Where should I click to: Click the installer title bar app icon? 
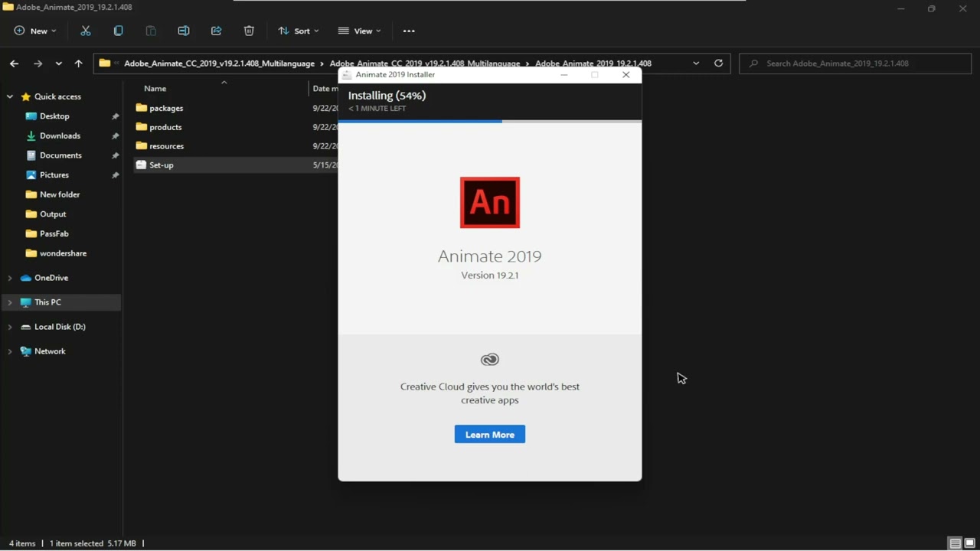[347, 74]
